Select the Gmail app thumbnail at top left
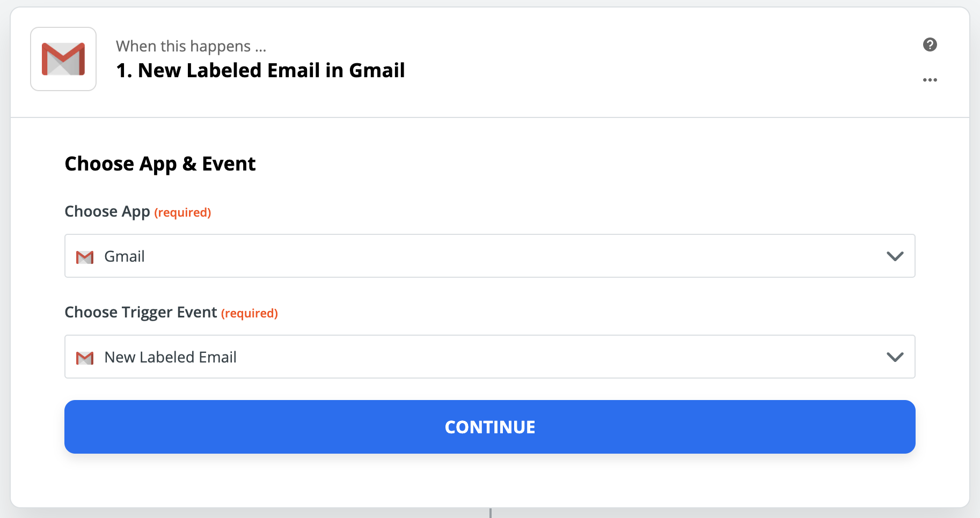 click(x=63, y=59)
